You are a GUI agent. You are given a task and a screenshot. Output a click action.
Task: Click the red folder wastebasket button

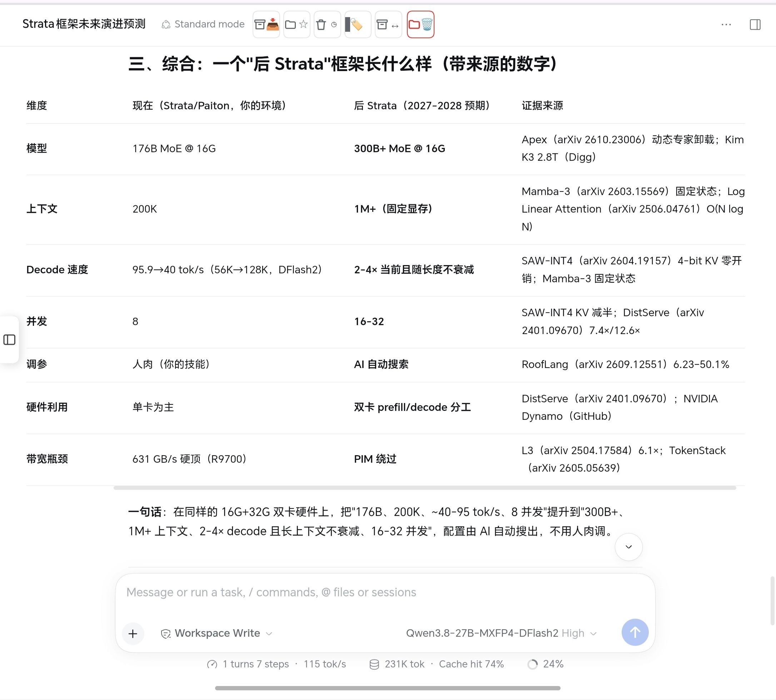[420, 25]
